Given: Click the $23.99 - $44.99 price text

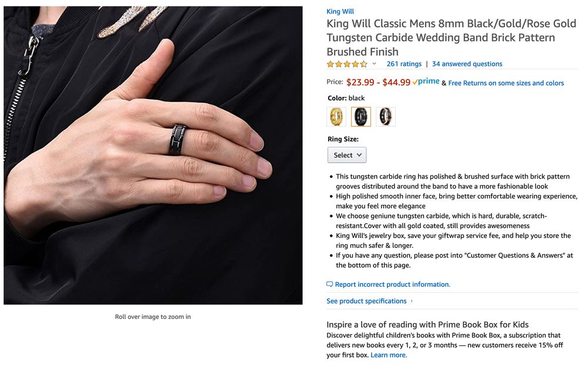Looking at the screenshot, I should [378, 83].
